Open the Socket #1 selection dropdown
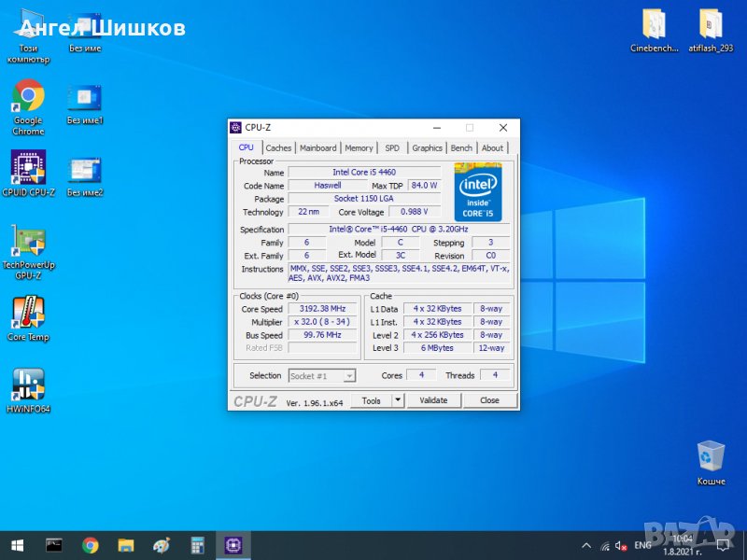Screen dimensions: 747x560 321,376
